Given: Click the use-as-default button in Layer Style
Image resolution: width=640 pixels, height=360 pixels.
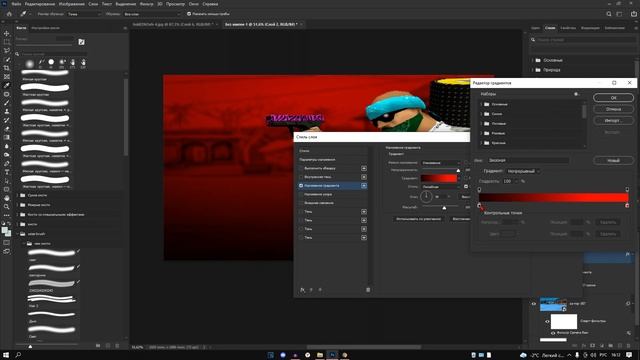Looking at the screenshot, I should [x=418, y=219].
